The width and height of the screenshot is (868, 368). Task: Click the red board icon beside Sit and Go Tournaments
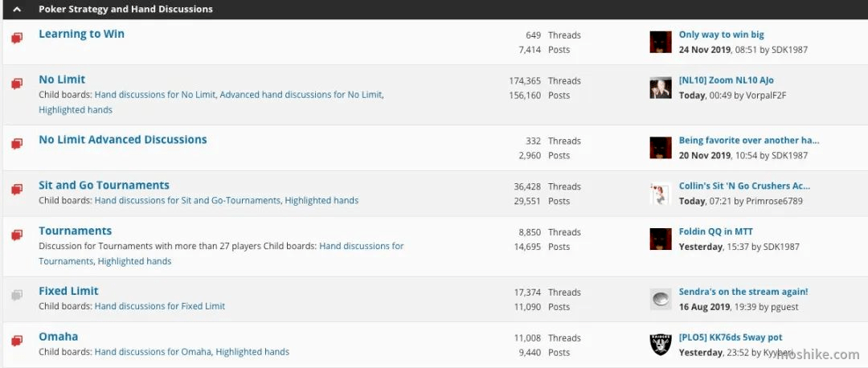pos(17,190)
